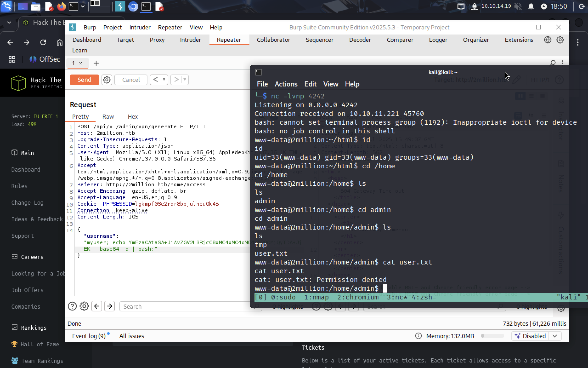This screenshot has width=588, height=368.
Task: Switch to the Organizer tab
Action: point(476,40)
